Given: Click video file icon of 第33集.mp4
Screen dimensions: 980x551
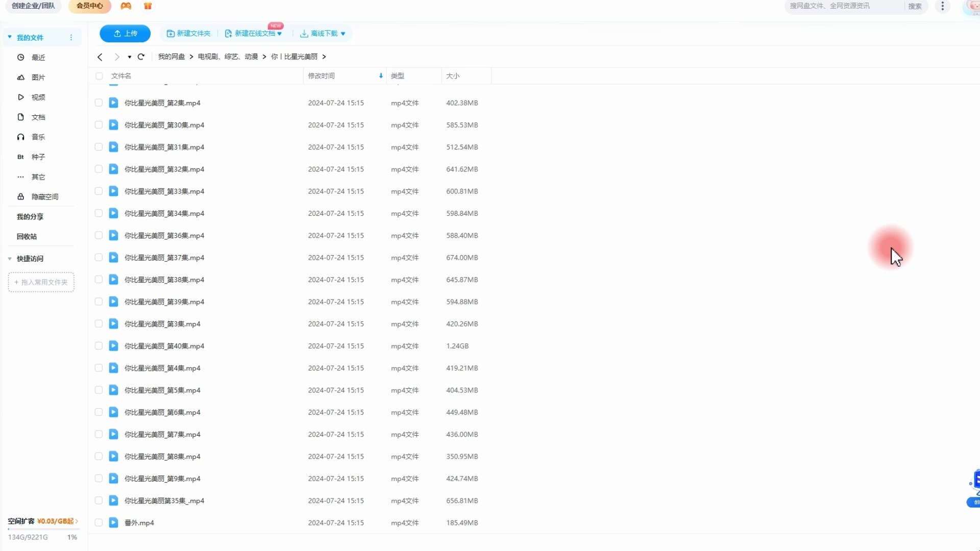Looking at the screenshot, I should [113, 191].
